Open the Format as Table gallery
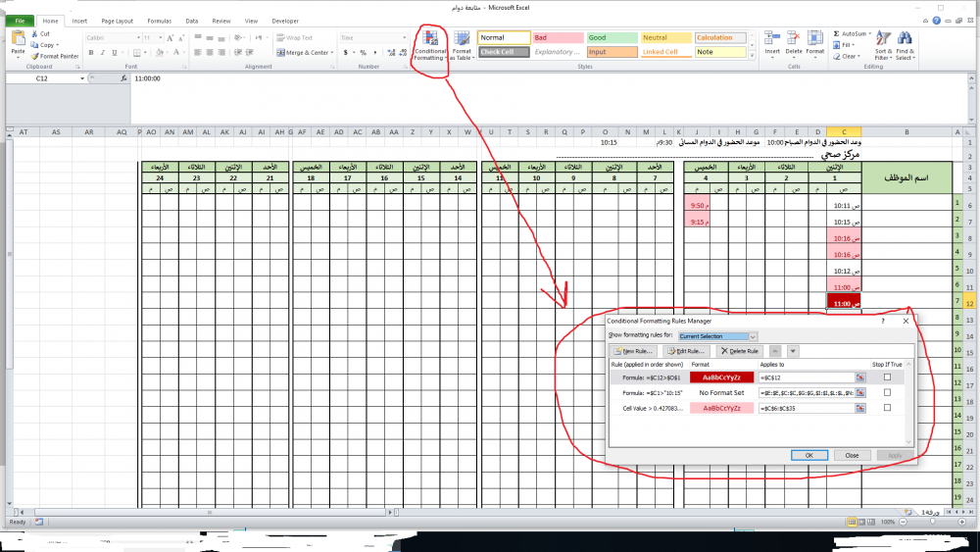 coord(462,45)
